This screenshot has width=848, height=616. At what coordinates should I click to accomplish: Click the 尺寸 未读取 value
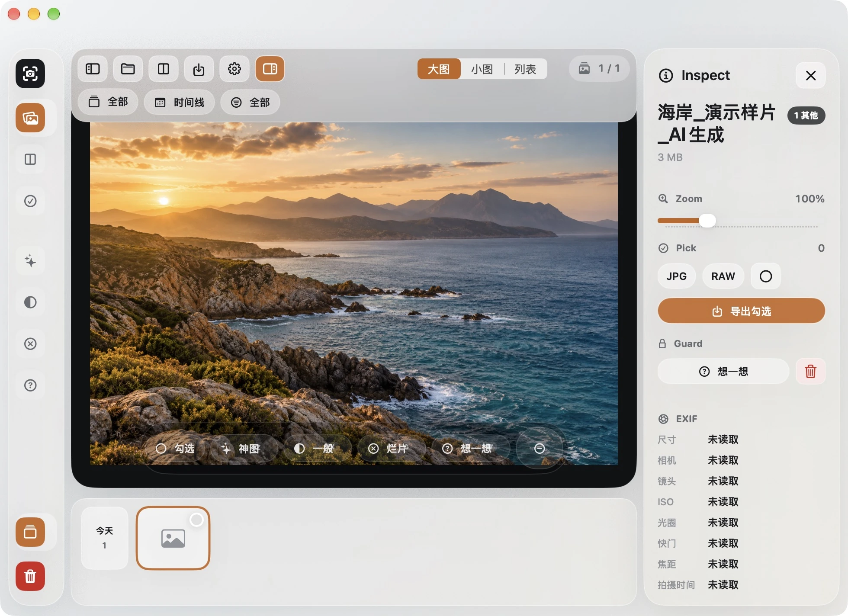click(x=723, y=440)
